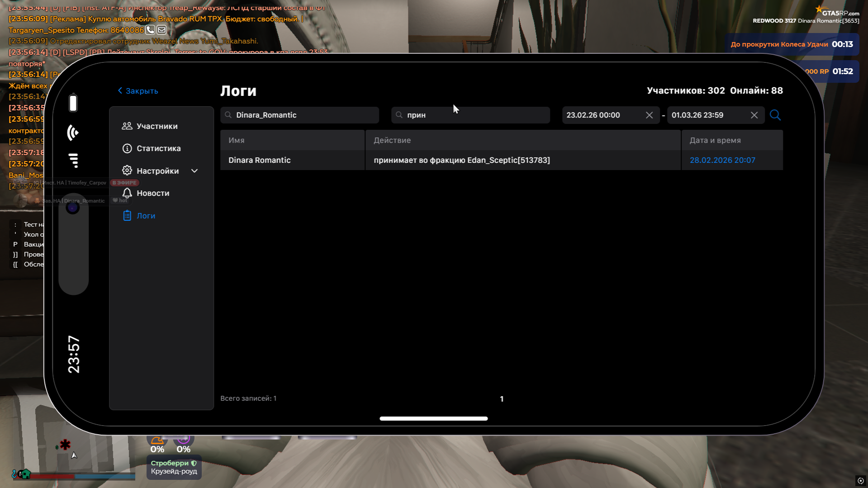Click the envelope message icon in chat

(x=161, y=30)
